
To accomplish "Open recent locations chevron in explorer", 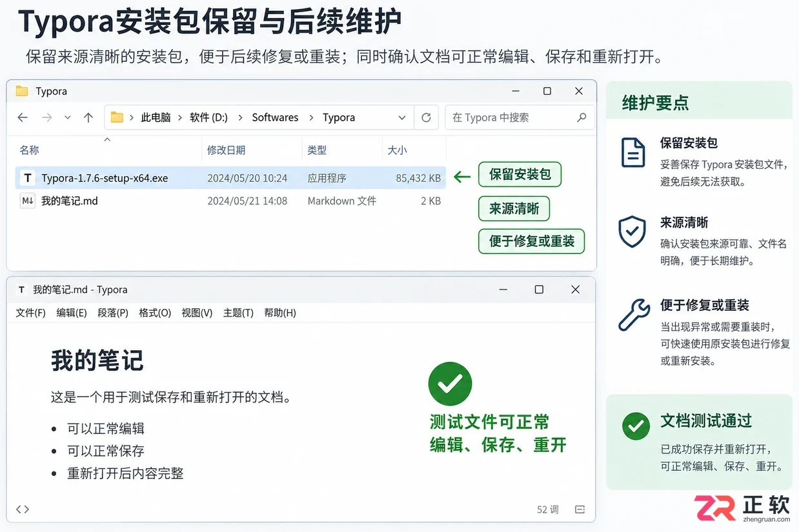I will pyautogui.click(x=67, y=117).
